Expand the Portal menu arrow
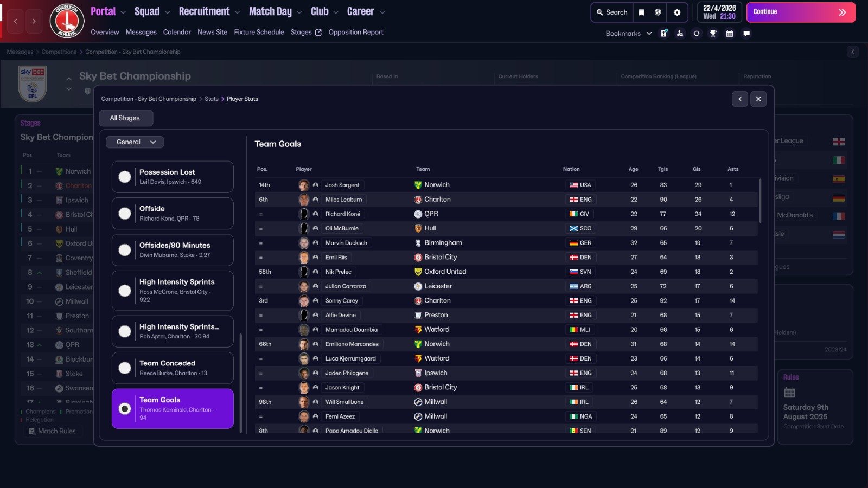This screenshot has height=488, width=868. coord(123,12)
